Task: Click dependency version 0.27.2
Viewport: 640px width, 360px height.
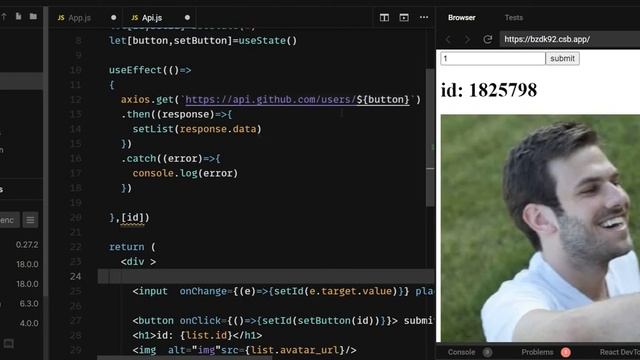Action: [x=27, y=244]
